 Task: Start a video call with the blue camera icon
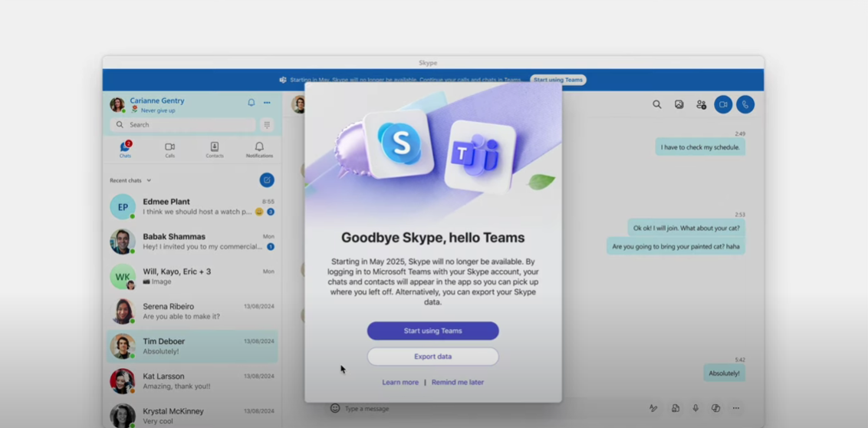[x=723, y=104]
